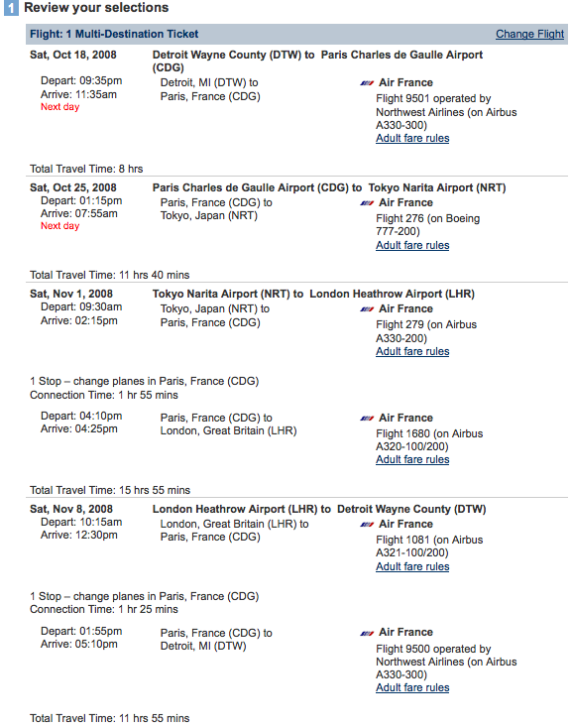Click the Review your selections title
The width and height of the screenshot is (572, 728).
[96, 8]
